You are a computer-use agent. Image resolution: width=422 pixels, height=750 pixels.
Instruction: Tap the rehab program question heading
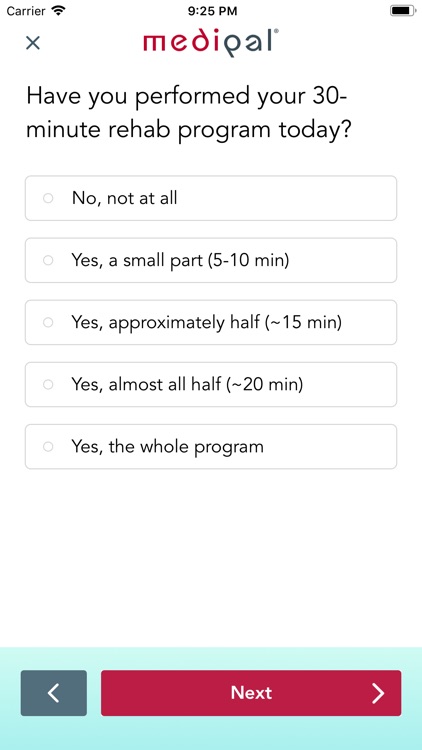(x=189, y=113)
